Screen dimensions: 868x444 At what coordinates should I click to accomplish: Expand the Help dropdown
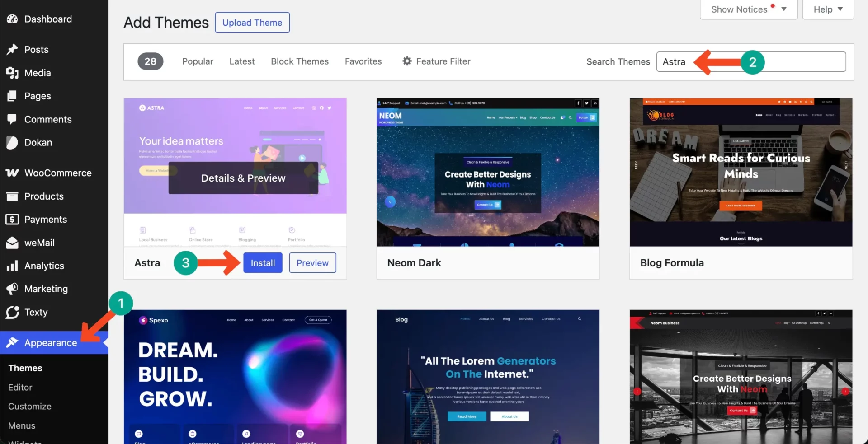click(828, 9)
